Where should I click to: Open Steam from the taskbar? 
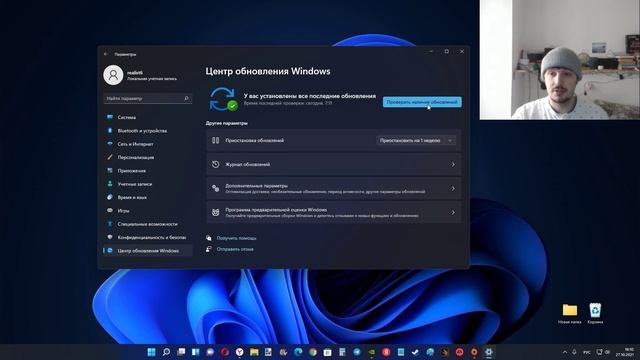click(x=416, y=352)
